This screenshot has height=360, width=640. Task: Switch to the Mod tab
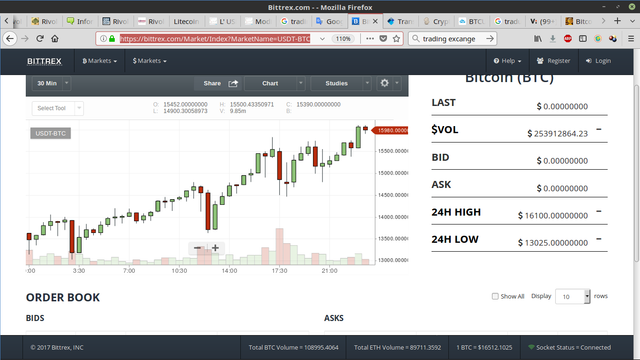click(258, 21)
